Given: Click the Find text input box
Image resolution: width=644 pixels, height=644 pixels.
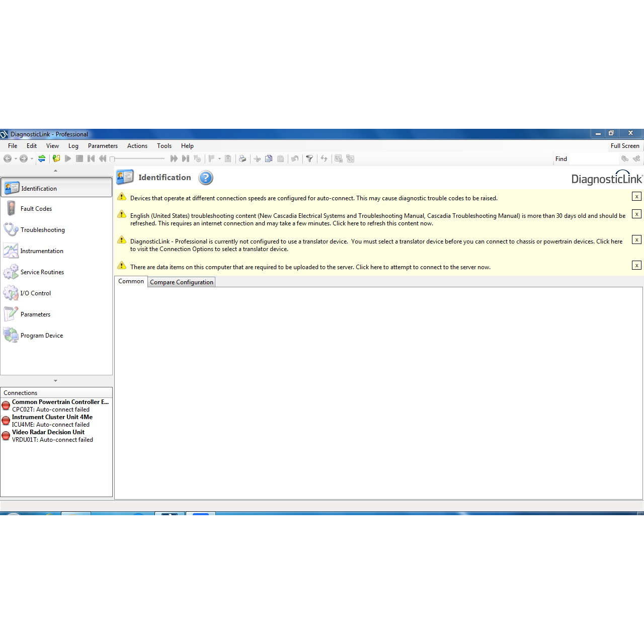Looking at the screenshot, I should click(594, 159).
